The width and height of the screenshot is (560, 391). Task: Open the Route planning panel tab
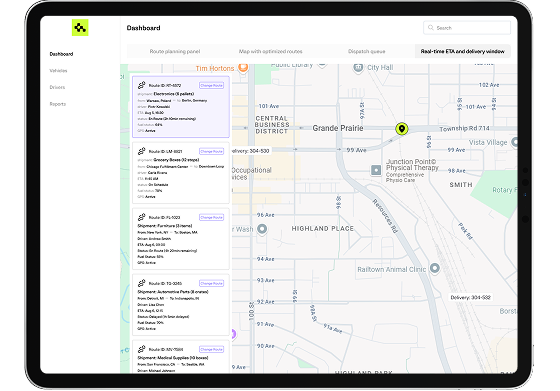(175, 51)
